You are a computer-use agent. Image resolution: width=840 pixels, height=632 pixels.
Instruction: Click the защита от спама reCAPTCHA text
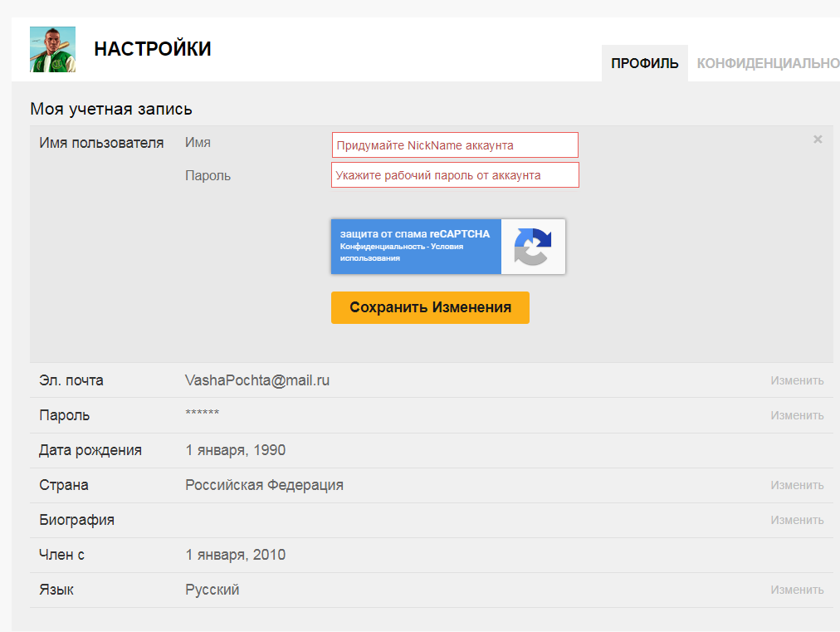(x=415, y=233)
